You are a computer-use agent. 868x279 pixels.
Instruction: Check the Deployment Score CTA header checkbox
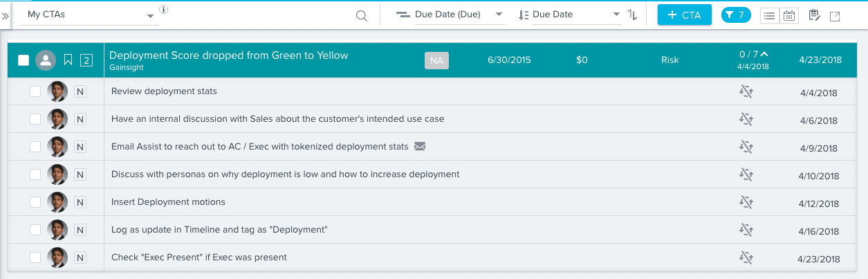(24, 60)
